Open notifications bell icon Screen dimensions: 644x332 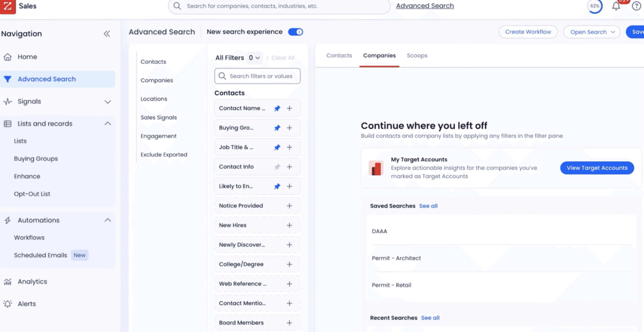pyautogui.click(x=616, y=6)
